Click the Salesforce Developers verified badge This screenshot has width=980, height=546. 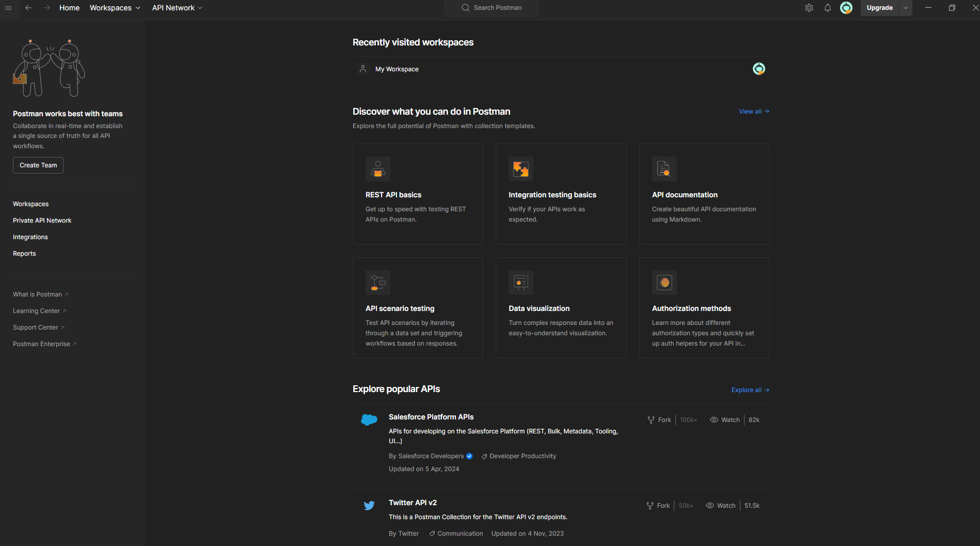point(469,456)
